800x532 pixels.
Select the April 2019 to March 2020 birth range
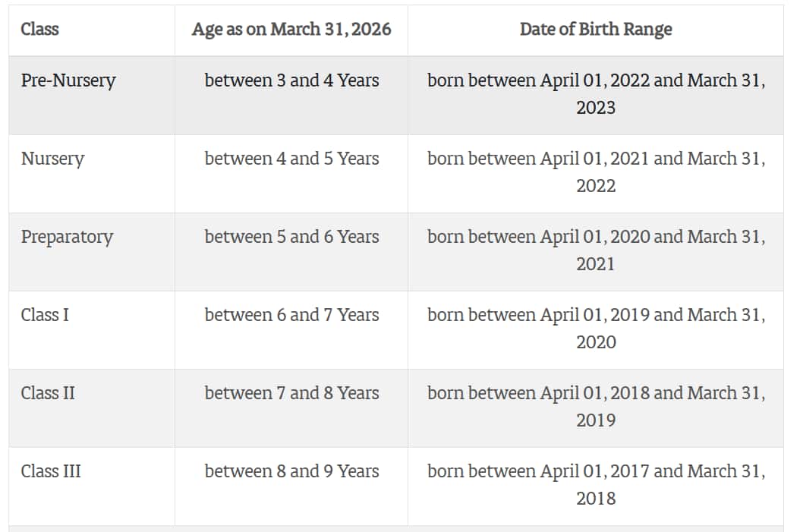[x=596, y=329]
